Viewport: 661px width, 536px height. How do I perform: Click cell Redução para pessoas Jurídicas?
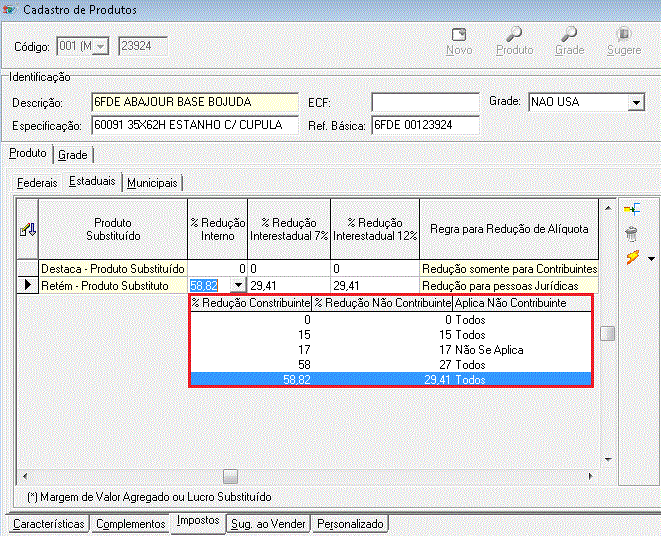pyautogui.click(x=509, y=286)
